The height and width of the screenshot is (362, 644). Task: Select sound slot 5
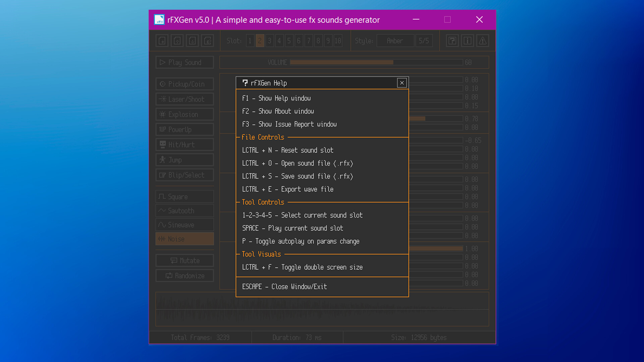tap(289, 41)
